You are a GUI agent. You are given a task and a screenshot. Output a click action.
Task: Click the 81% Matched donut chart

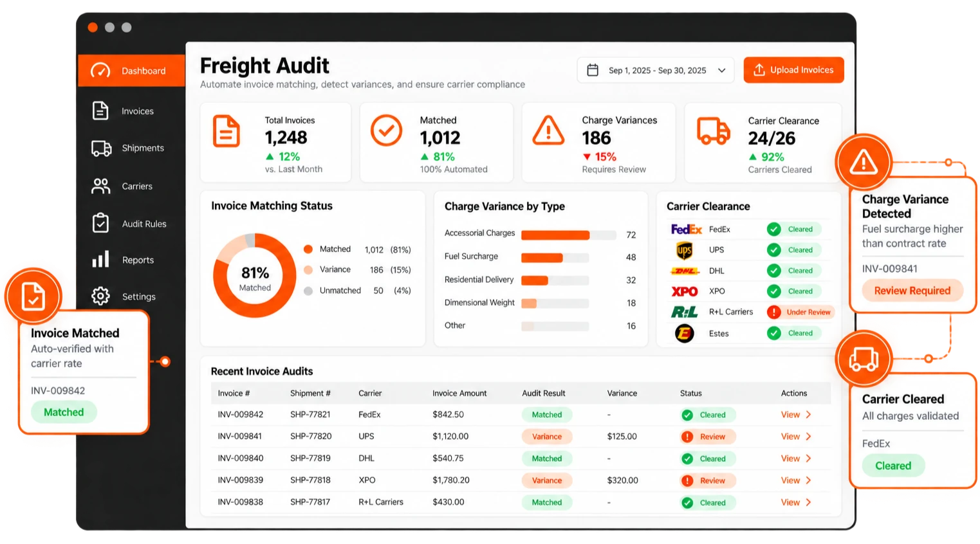click(255, 275)
